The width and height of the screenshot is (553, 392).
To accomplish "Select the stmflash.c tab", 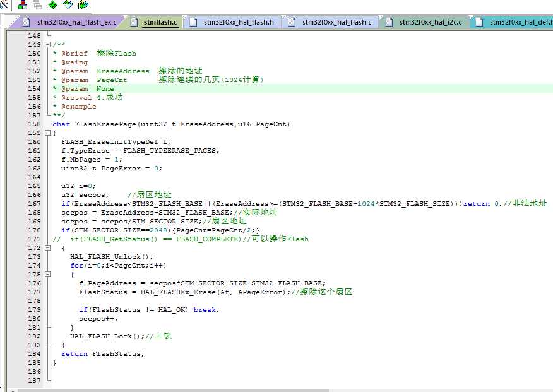I will (x=154, y=22).
